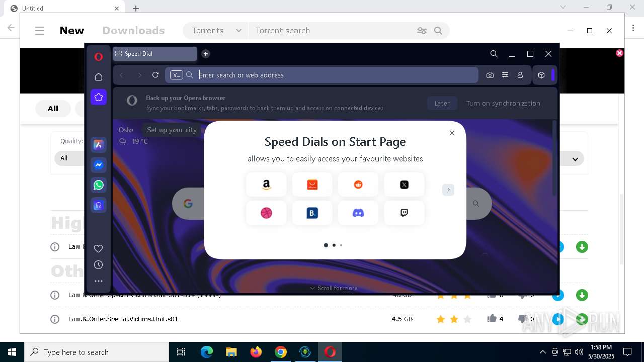Open File Explorer from taskbar
Viewport: 644px width, 362px height.
231,352
